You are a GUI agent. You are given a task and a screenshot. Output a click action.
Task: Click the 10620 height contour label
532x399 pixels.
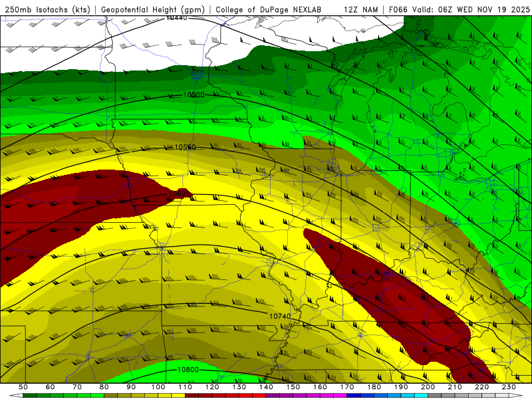click(180, 194)
